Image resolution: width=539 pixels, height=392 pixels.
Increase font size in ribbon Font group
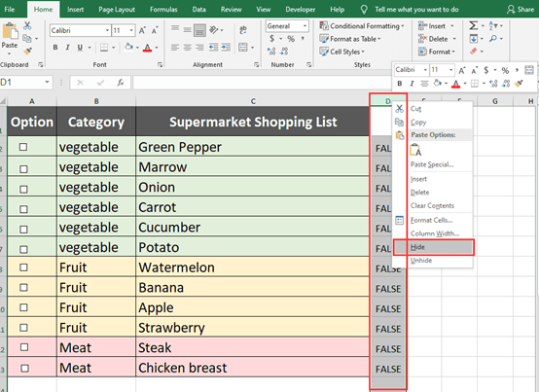pyautogui.click(x=142, y=30)
